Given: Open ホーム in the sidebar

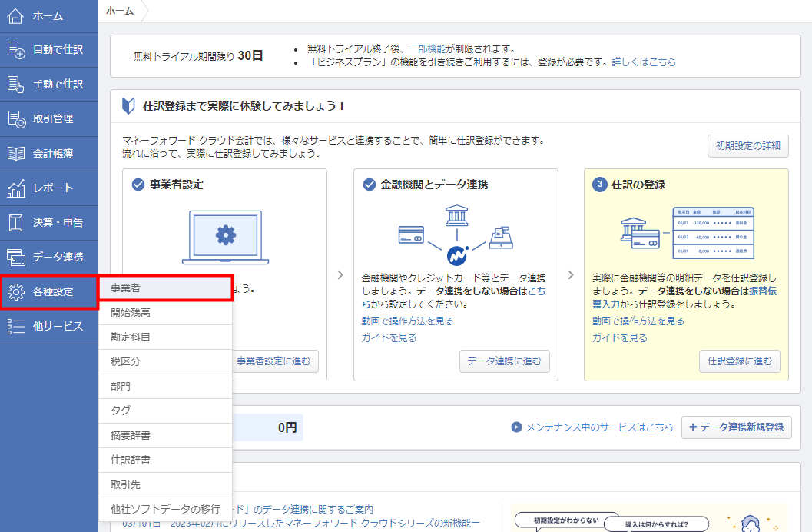Looking at the screenshot, I should [48, 16].
